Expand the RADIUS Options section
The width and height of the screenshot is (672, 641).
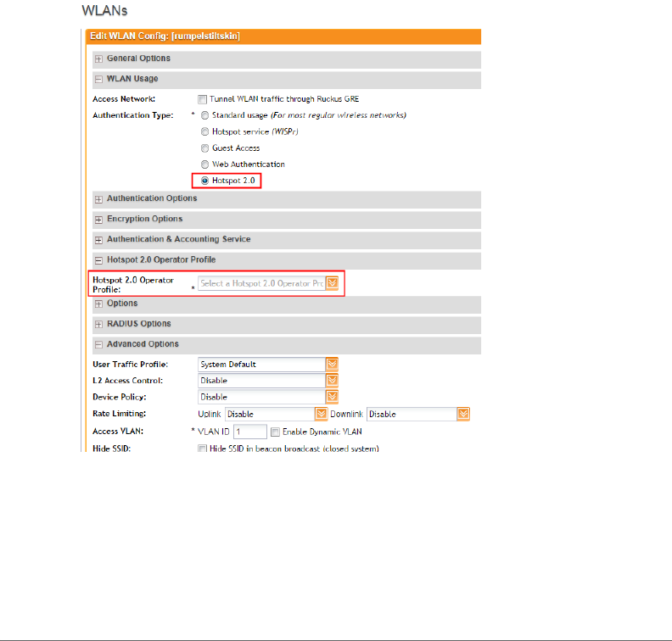coord(98,324)
